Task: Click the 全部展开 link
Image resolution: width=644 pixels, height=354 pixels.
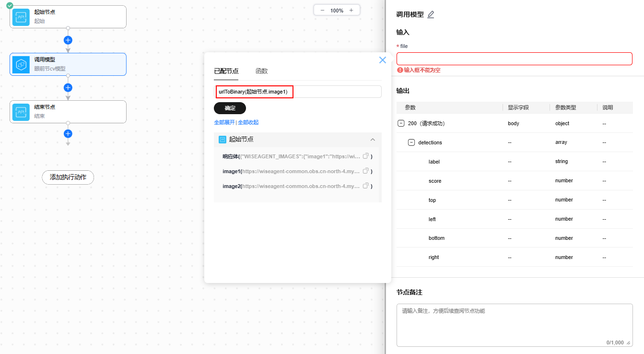Action: coord(224,122)
